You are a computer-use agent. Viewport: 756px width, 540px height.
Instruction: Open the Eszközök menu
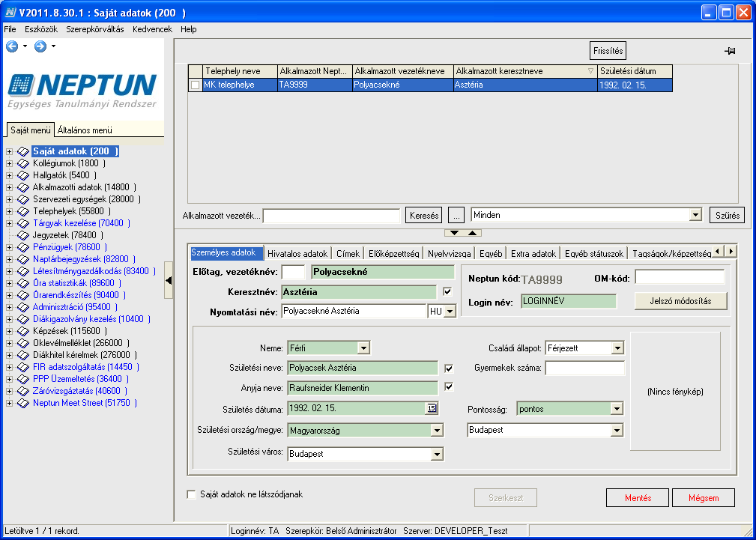[41, 29]
